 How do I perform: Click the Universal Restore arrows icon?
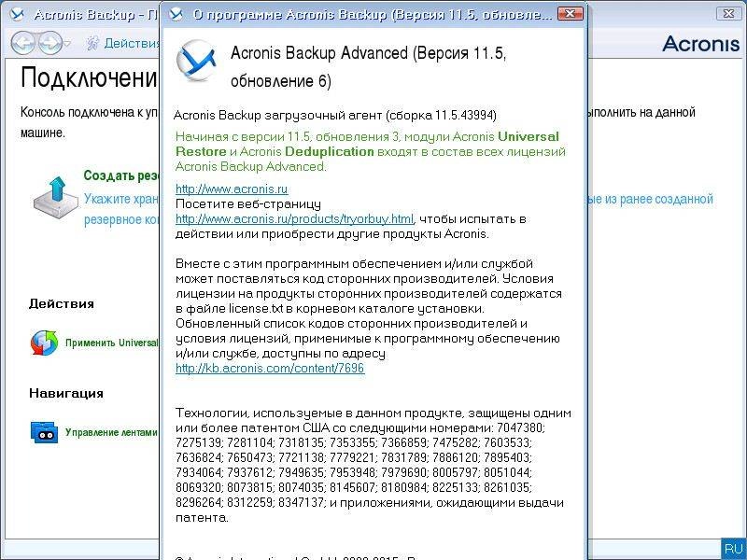tap(44, 343)
